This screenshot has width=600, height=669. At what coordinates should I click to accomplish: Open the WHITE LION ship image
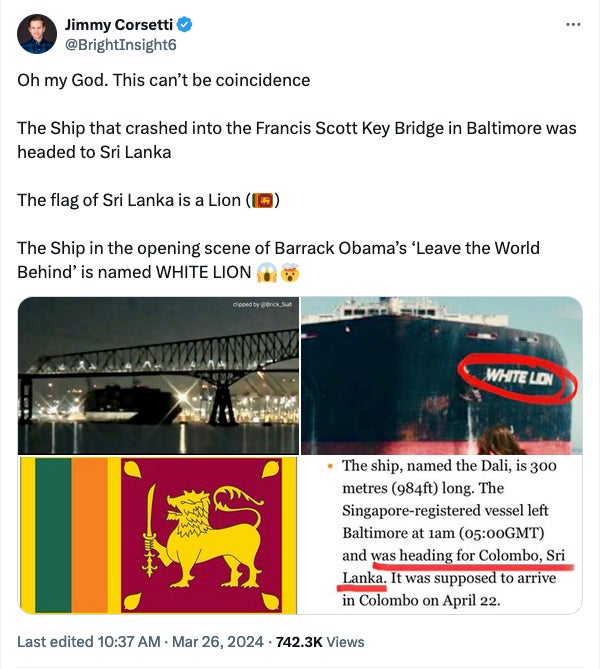[x=441, y=375]
